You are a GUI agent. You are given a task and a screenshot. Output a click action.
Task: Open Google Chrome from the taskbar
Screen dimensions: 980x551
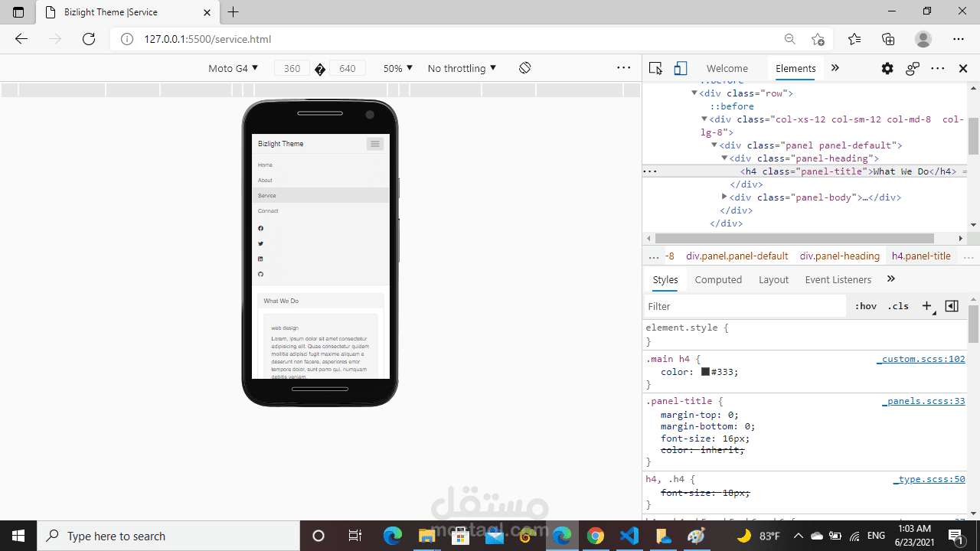(596, 536)
